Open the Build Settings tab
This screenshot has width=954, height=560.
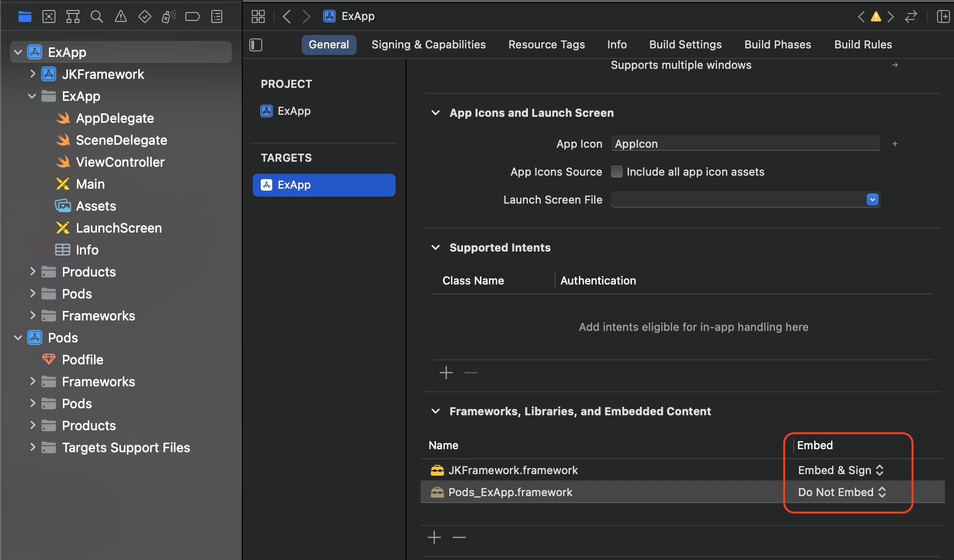[x=685, y=44]
